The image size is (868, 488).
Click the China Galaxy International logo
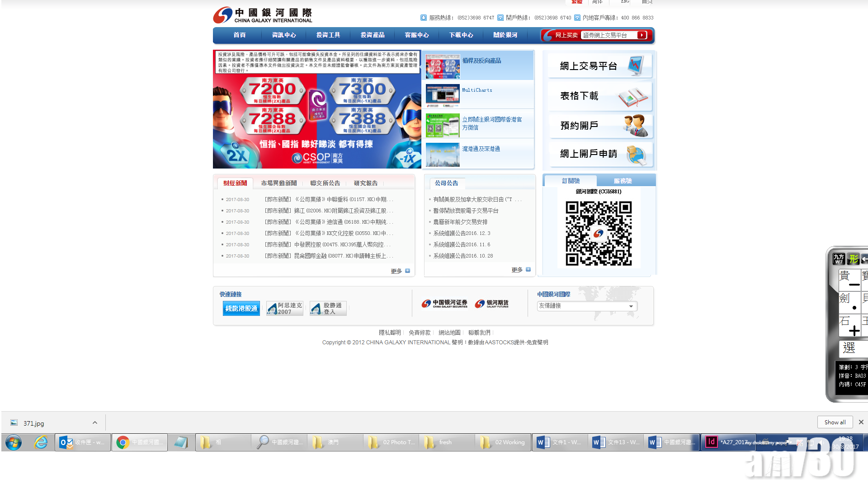click(x=262, y=15)
